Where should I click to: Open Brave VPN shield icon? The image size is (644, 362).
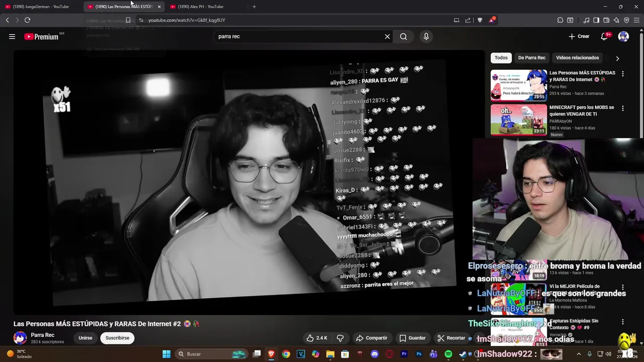click(x=626, y=20)
